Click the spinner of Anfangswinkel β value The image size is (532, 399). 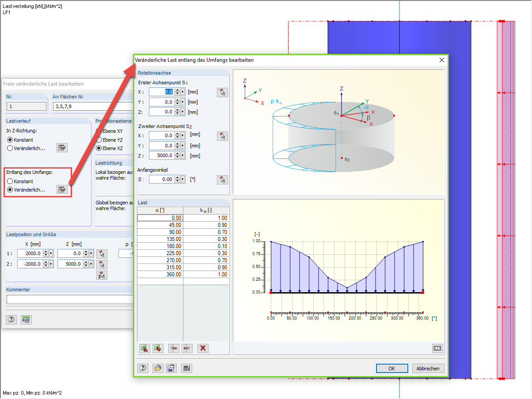click(178, 180)
